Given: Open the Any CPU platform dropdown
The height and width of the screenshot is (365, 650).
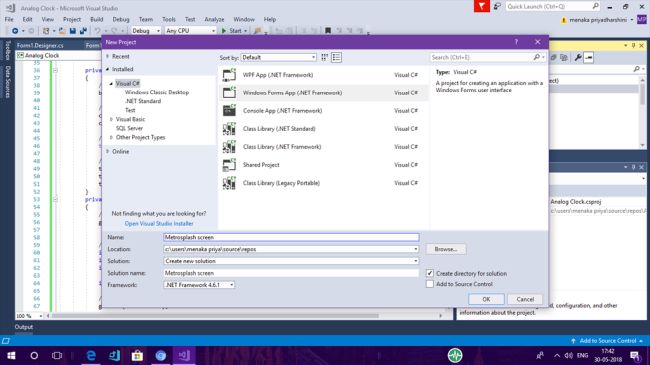Looking at the screenshot, I should (190, 31).
